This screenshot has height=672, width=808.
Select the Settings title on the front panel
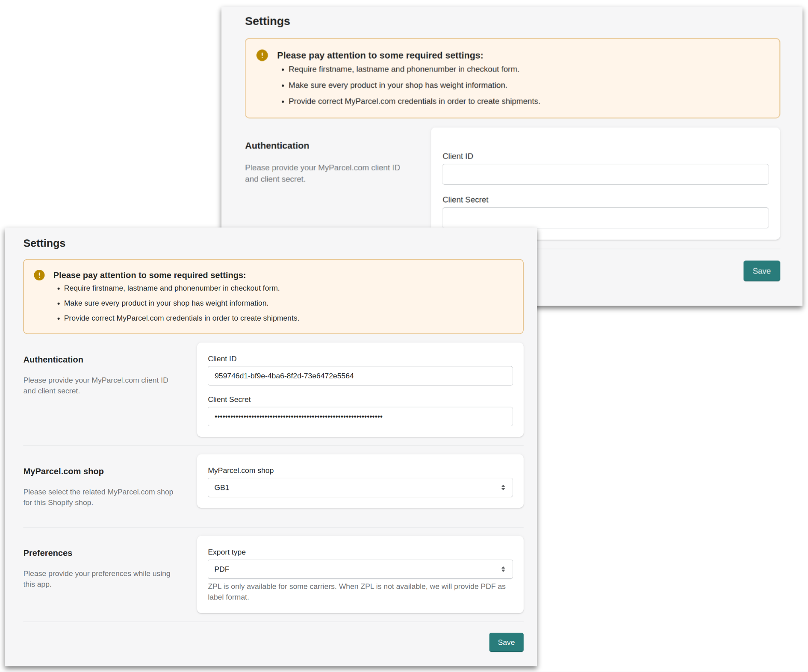point(44,243)
